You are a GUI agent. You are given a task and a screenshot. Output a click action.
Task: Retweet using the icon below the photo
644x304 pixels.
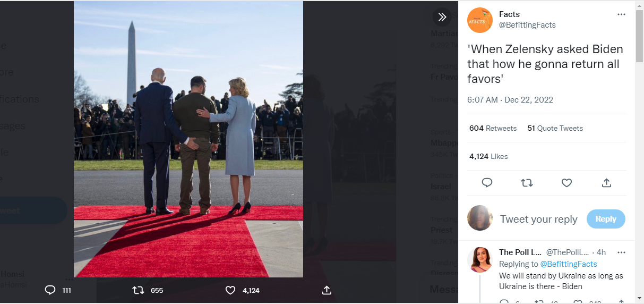click(x=138, y=290)
